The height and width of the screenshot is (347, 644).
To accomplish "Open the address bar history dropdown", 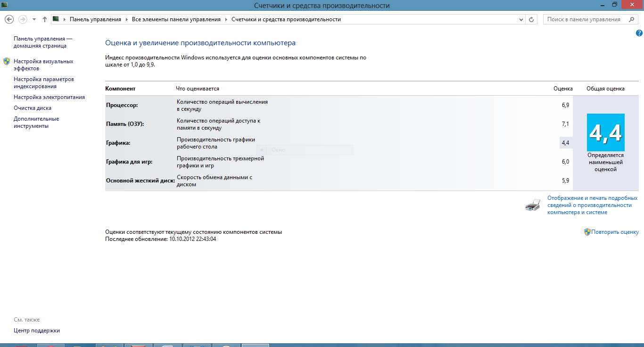I will (x=521, y=20).
